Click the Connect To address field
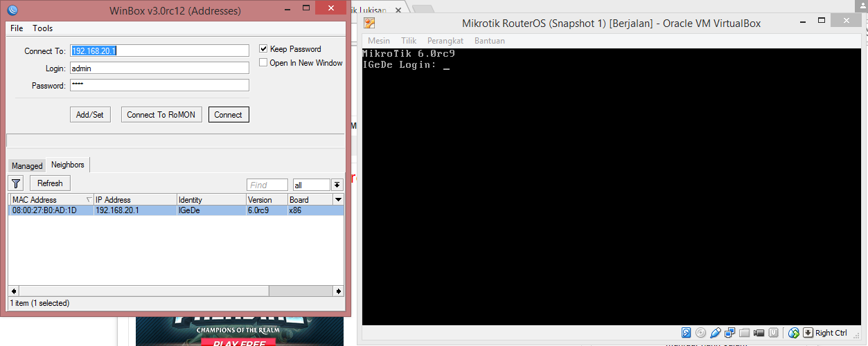Image resolution: width=868 pixels, height=346 pixels. (159, 51)
